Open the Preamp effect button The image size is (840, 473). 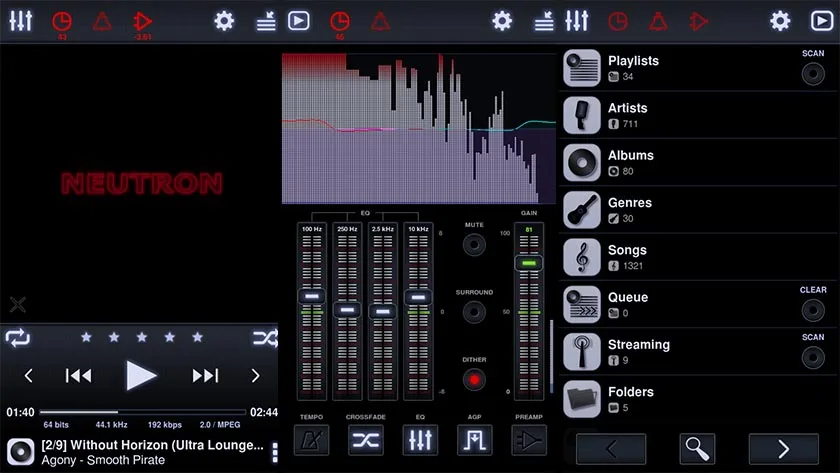click(x=529, y=440)
